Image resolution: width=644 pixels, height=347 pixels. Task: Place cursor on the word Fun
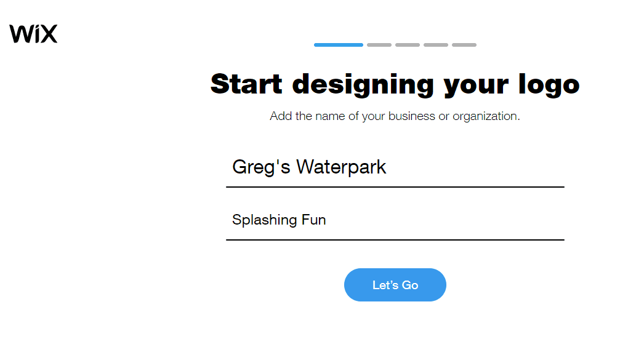[314, 220]
